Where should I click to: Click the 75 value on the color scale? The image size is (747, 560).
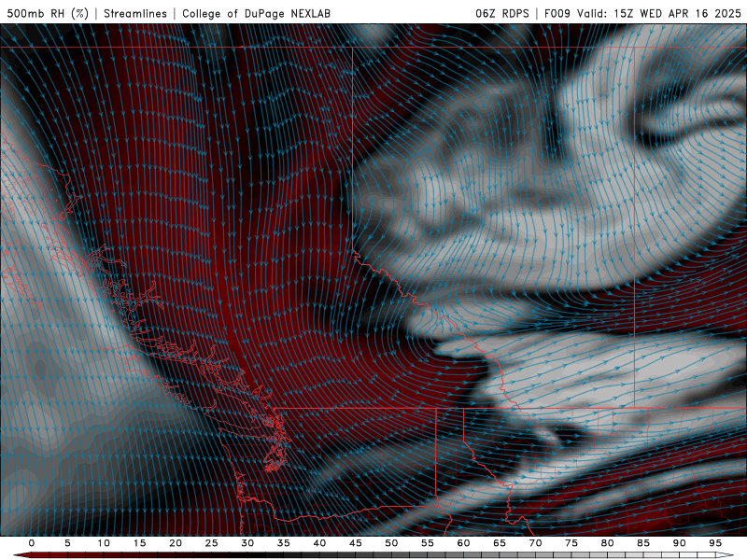[571, 543]
